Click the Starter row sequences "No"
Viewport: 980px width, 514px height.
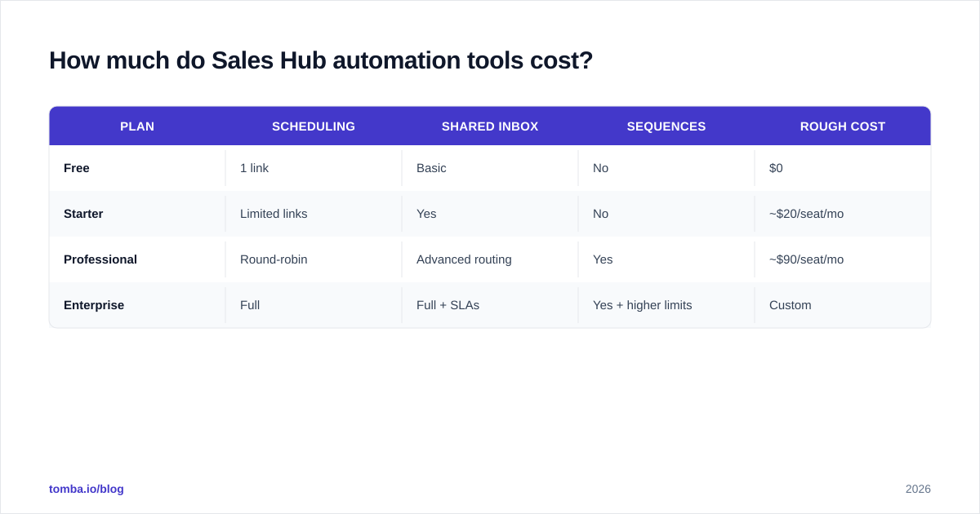(x=666, y=214)
